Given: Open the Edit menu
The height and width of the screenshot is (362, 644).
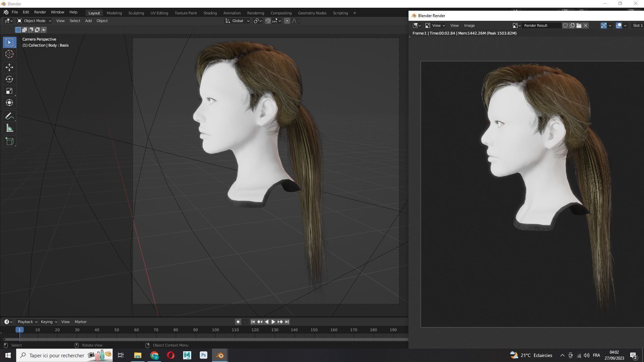Looking at the screenshot, I should click(x=26, y=12).
